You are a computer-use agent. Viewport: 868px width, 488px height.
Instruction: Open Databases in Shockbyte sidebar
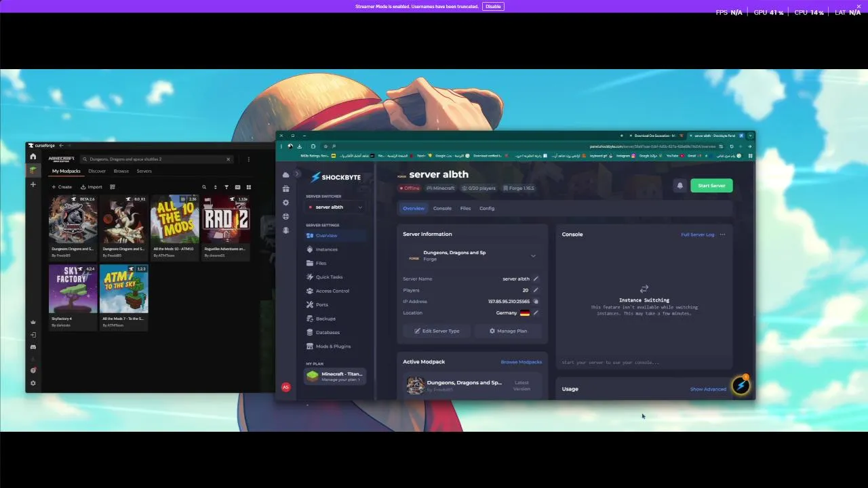335,332
